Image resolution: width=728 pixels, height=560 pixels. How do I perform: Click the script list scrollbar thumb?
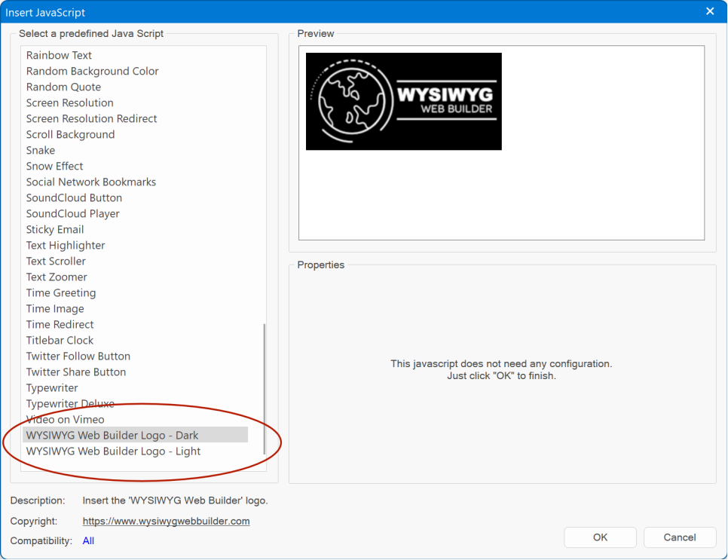265,389
